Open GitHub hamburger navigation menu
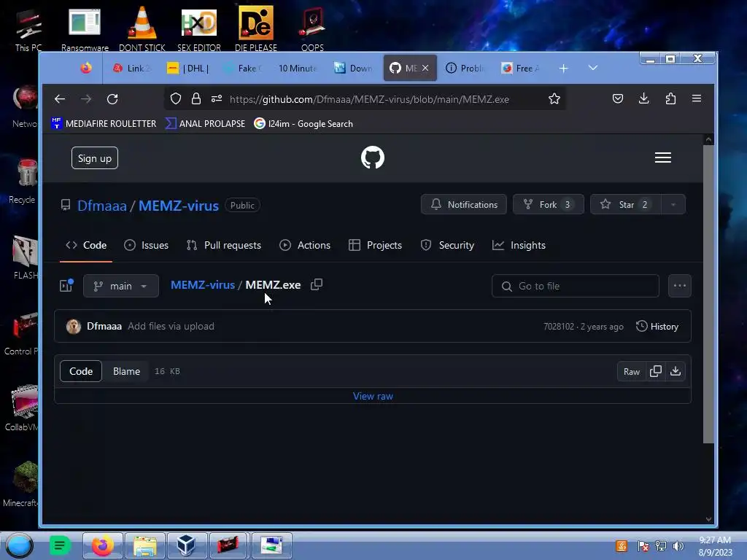Image resolution: width=747 pixels, height=560 pixels. pyautogui.click(x=662, y=157)
